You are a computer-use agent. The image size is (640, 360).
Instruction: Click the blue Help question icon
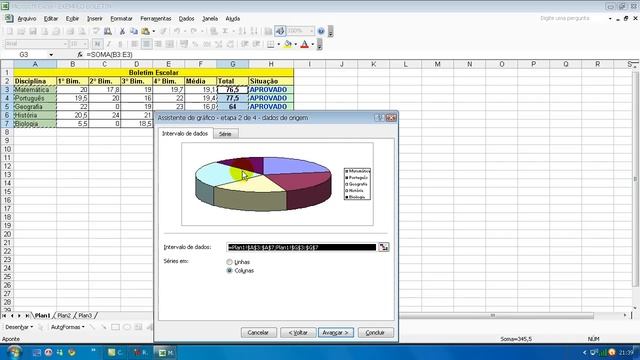(321, 31)
